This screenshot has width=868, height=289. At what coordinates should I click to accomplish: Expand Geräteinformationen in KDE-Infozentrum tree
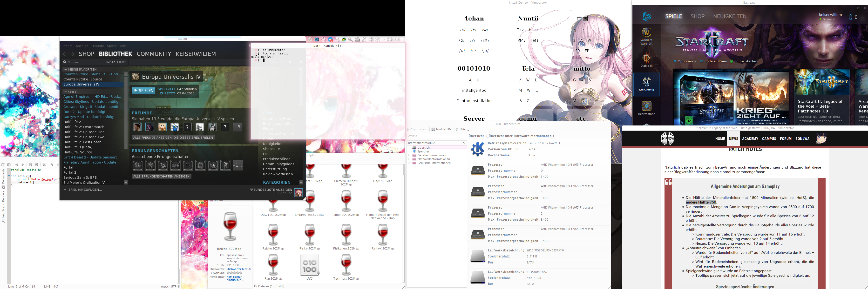click(x=409, y=155)
